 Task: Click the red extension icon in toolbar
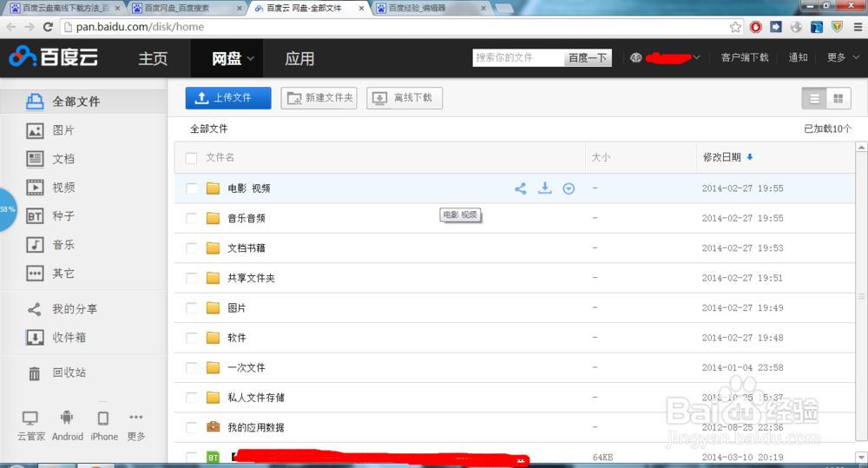coord(756,27)
